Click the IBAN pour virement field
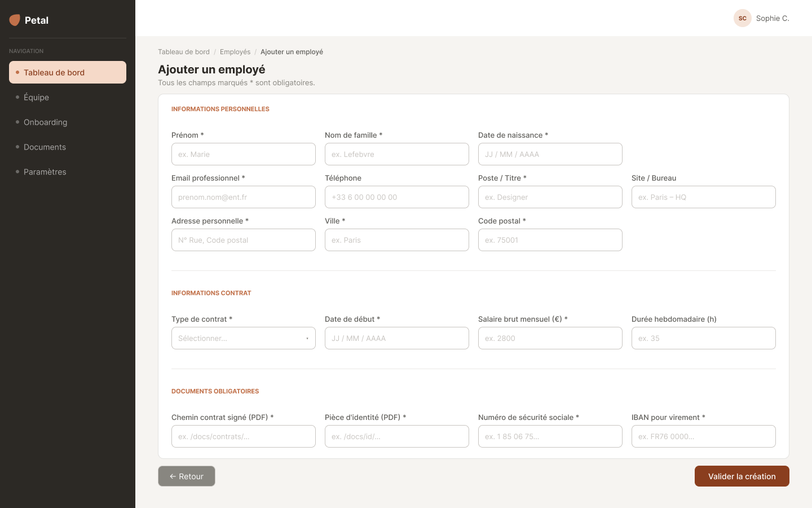 [x=704, y=436]
